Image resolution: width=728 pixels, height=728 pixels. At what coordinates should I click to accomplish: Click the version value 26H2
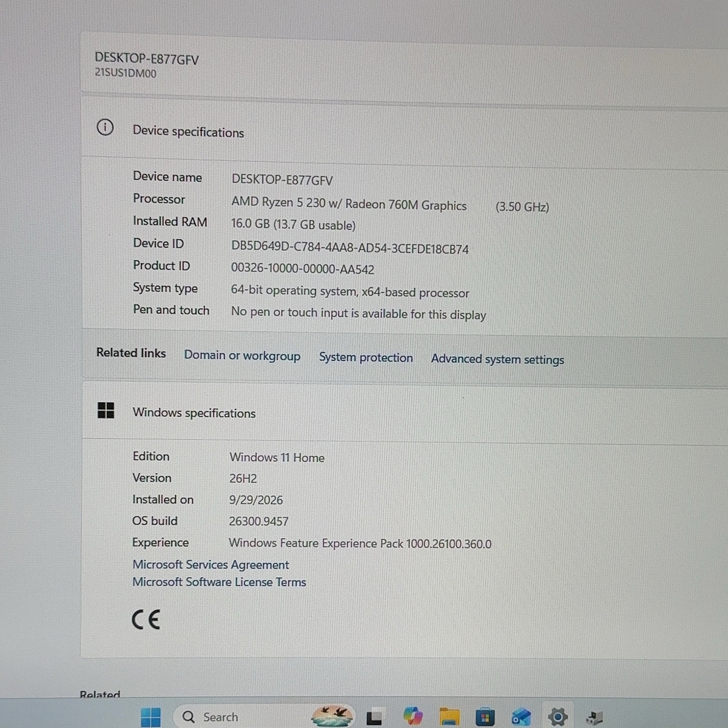[243, 479]
